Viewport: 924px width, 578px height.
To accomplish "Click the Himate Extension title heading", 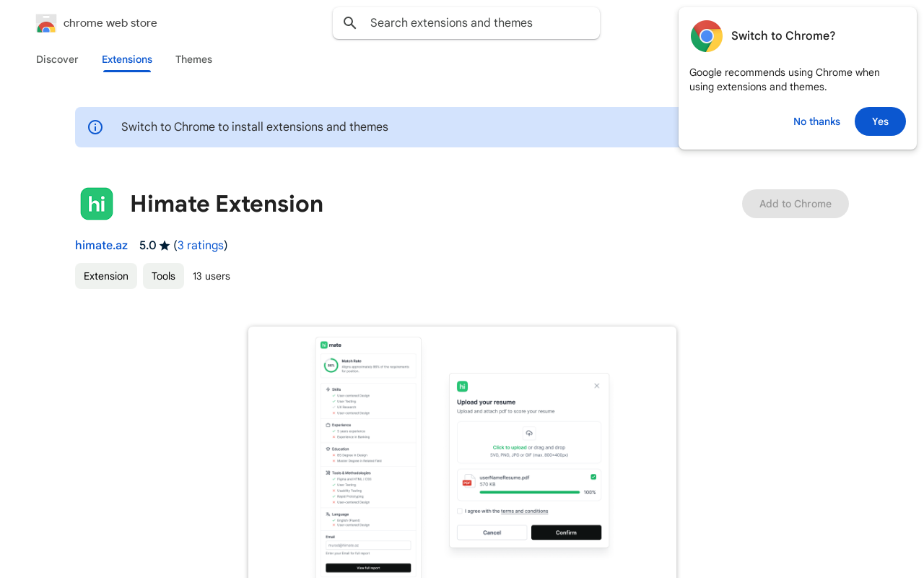I will pos(226,204).
